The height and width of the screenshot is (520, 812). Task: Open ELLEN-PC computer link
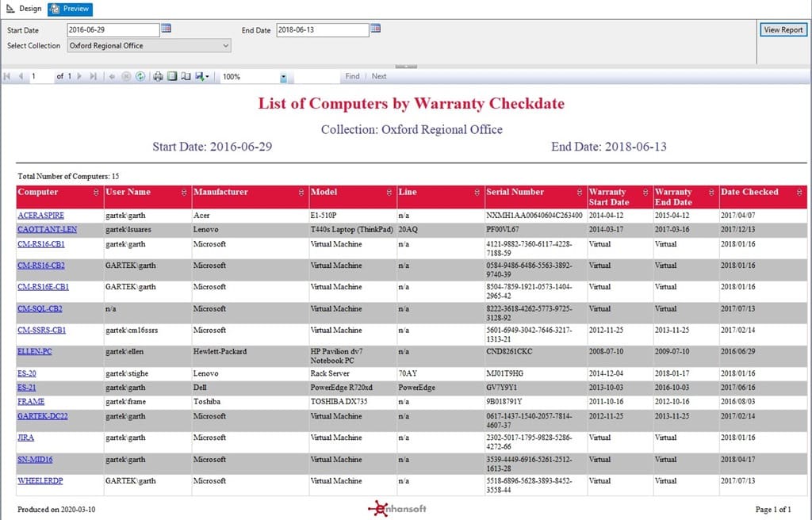click(35, 351)
